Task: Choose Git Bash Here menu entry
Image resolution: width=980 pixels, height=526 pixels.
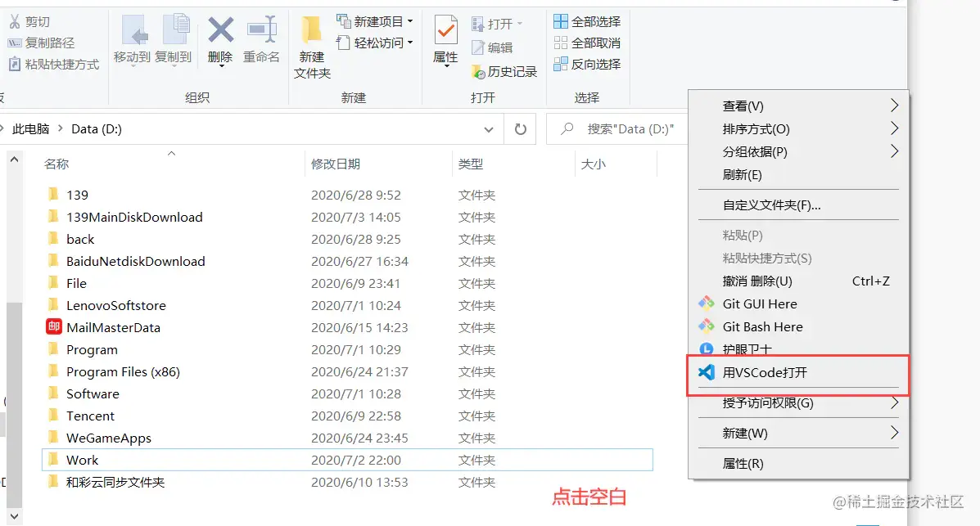Action: click(x=798, y=326)
